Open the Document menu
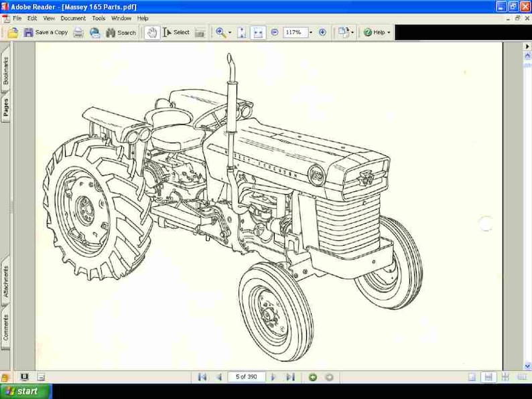The width and height of the screenshot is (532, 399). pyautogui.click(x=73, y=18)
